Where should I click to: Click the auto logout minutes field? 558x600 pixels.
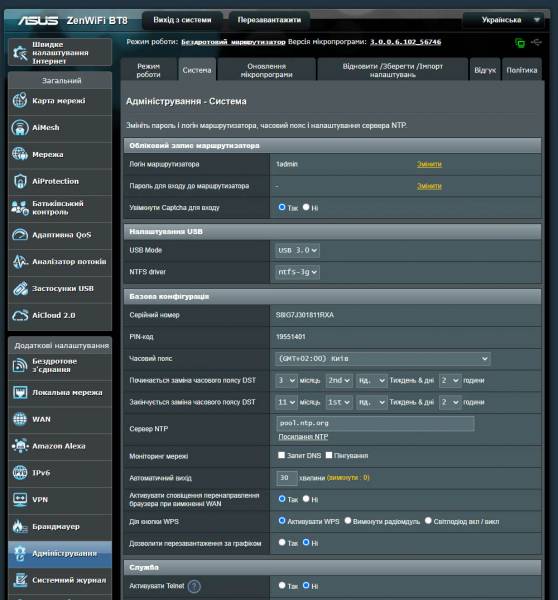pos(287,478)
